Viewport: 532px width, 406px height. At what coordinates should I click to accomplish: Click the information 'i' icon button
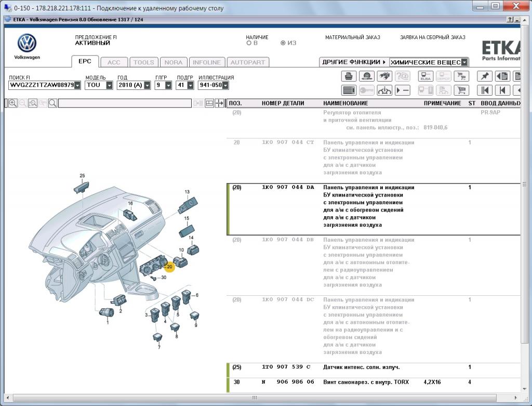(384, 90)
